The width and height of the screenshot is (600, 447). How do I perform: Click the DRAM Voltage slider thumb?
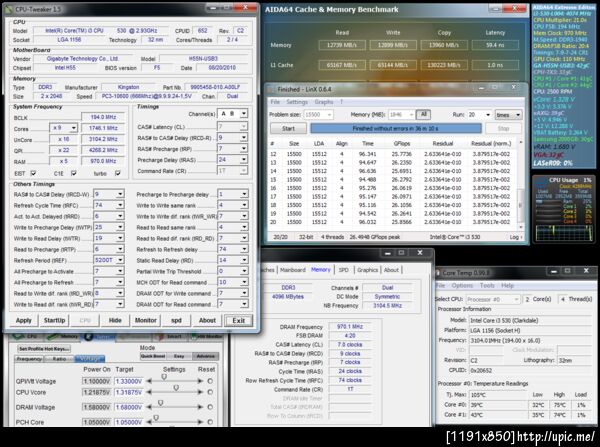coord(161,403)
